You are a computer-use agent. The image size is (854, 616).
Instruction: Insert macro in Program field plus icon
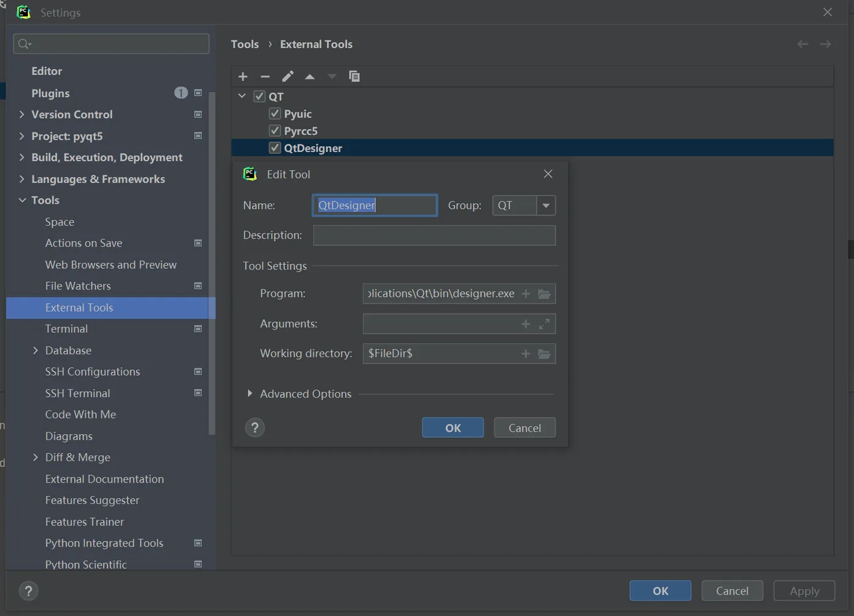click(526, 294)
